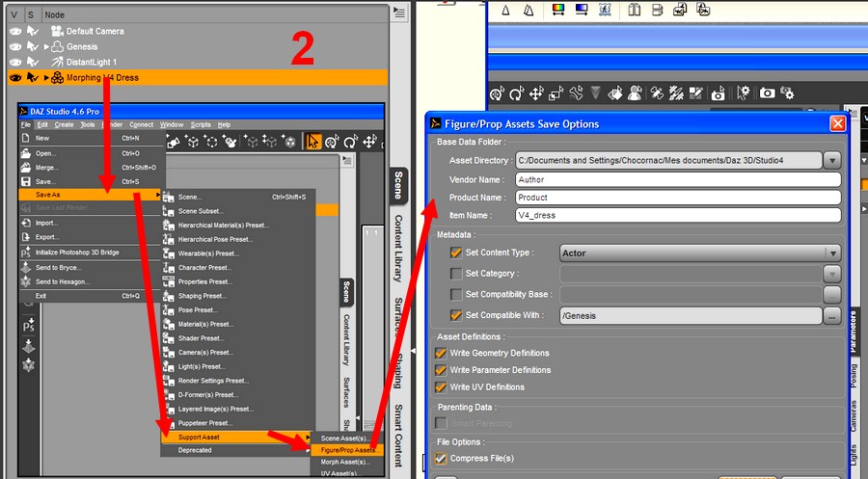Screen dimensions: 868x479
Task: Open the Set Category dropdown arrow
Action: coord(832,274)
